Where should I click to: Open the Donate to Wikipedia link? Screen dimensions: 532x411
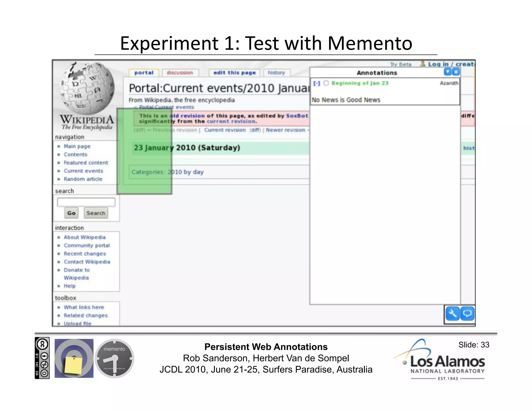click(77, 274)
